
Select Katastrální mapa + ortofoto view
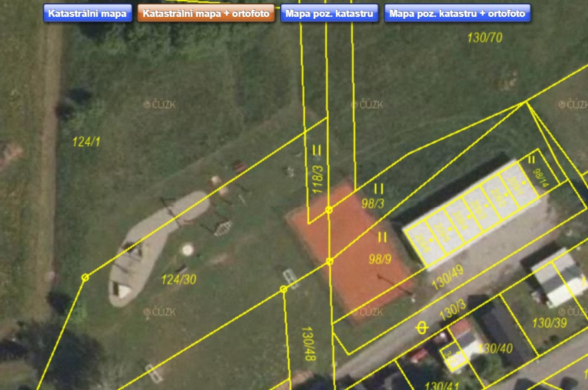[x=206, y=14]
